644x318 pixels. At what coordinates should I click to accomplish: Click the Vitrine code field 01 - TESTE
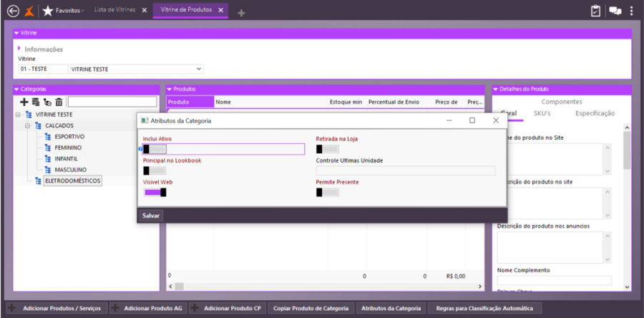[x=43, y=69]
